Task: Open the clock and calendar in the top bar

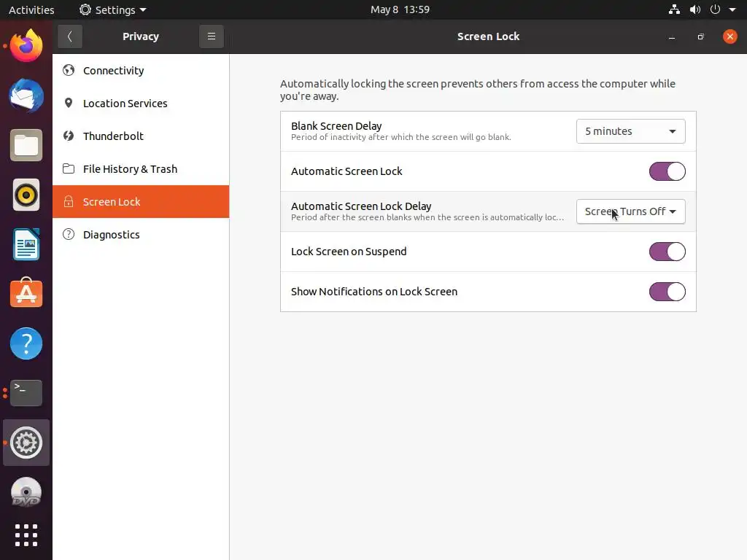Action: pos(400,9)
